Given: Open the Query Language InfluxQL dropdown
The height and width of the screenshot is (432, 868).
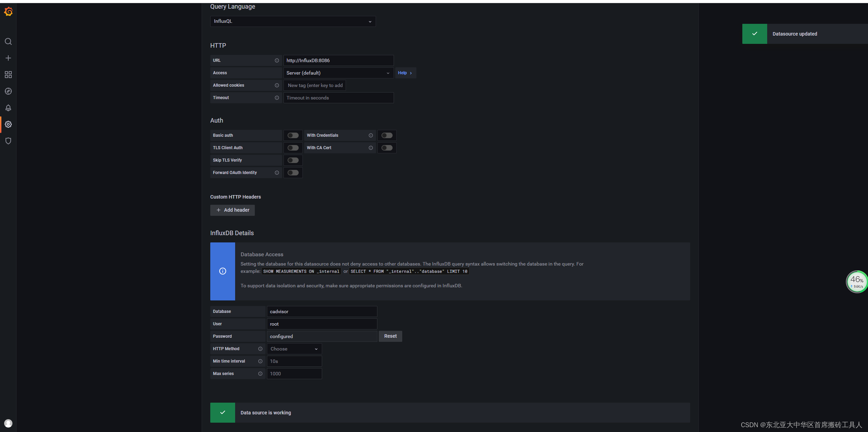Looking at the screenshot, I should (x=293, y=21).
